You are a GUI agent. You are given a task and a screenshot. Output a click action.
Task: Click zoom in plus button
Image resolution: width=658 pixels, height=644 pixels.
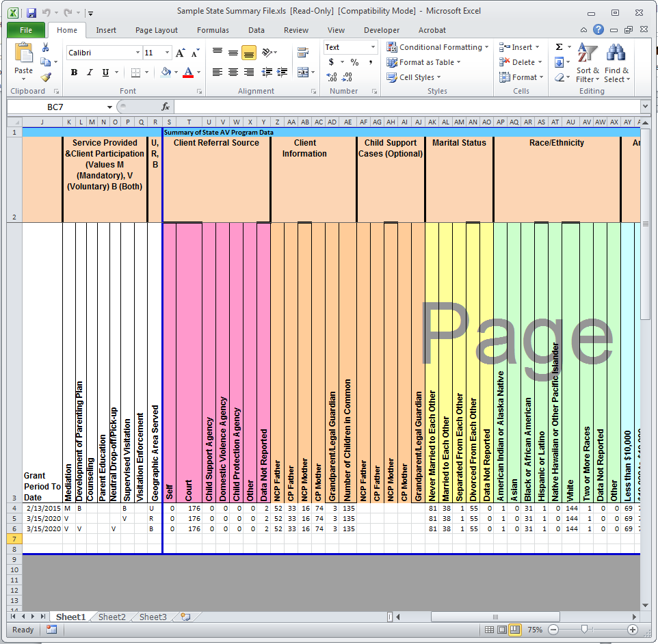pyautogui.click(x=633, y=630)
